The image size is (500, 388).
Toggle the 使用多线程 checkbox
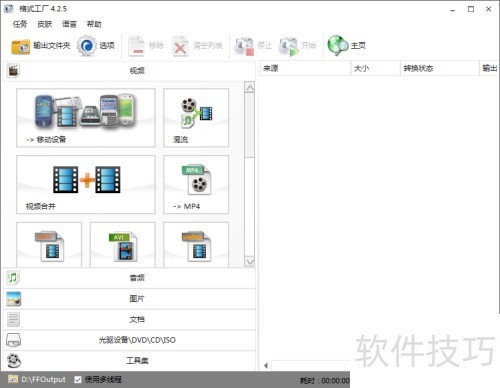[78, 379]
